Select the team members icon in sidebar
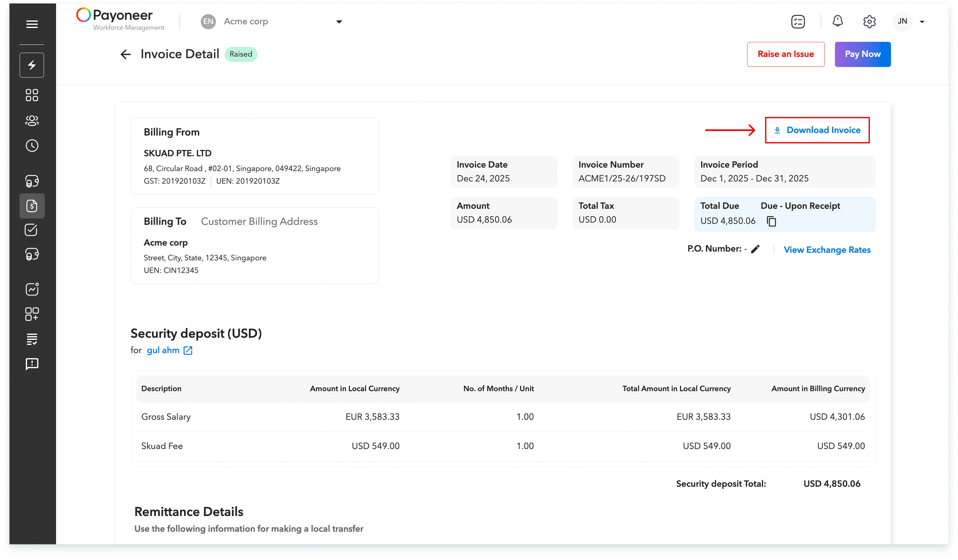Screen dimensions: 958x560 [32, 120]
